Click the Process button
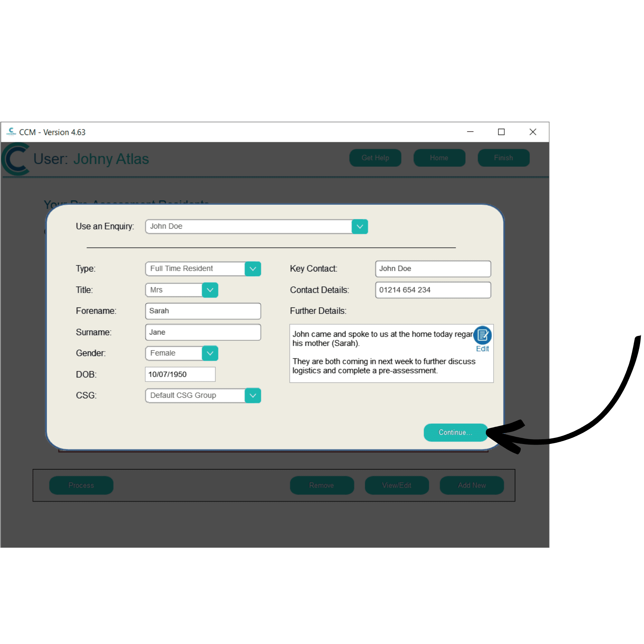Viewport: 644px width, 644px height. tap(81, 485)
